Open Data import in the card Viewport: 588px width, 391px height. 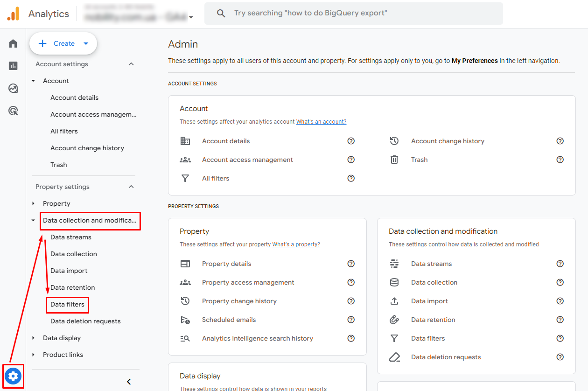tap(429, 301)
